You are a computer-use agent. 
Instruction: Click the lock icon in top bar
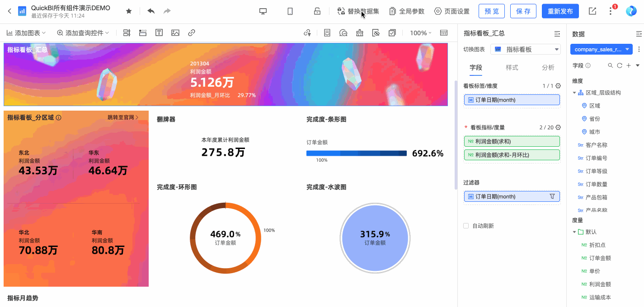317,11
